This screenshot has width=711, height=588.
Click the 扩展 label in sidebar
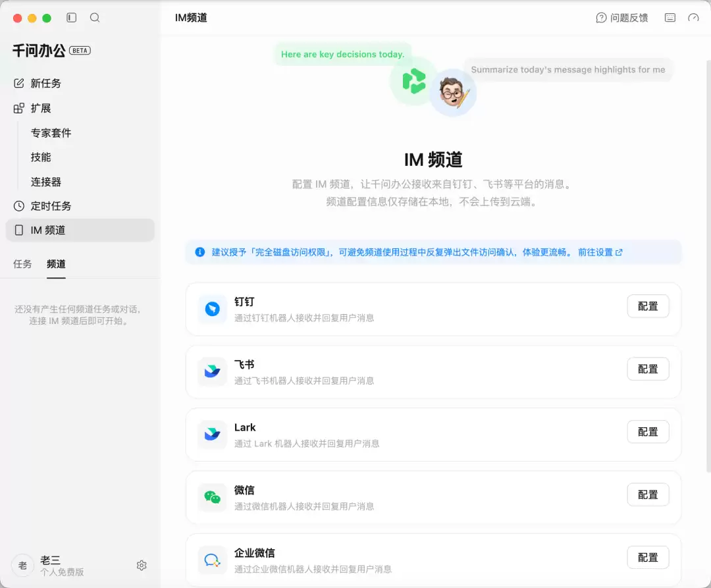(x=41, y=109)
